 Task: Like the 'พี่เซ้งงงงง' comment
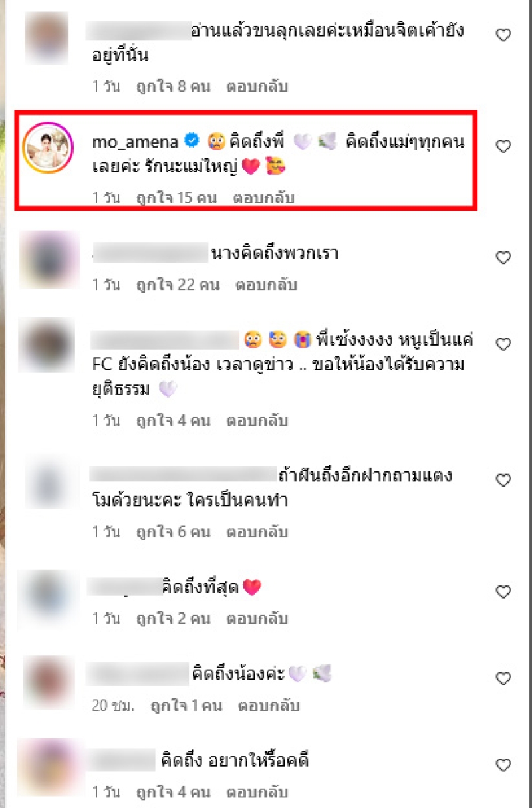(x=504, y=344)
